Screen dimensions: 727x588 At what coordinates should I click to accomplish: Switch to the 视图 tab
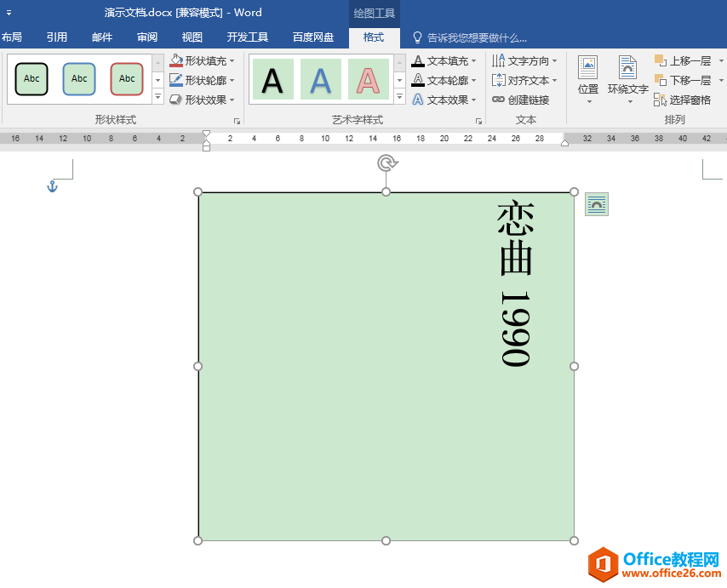pyautogui.click(x=192, y=37)
